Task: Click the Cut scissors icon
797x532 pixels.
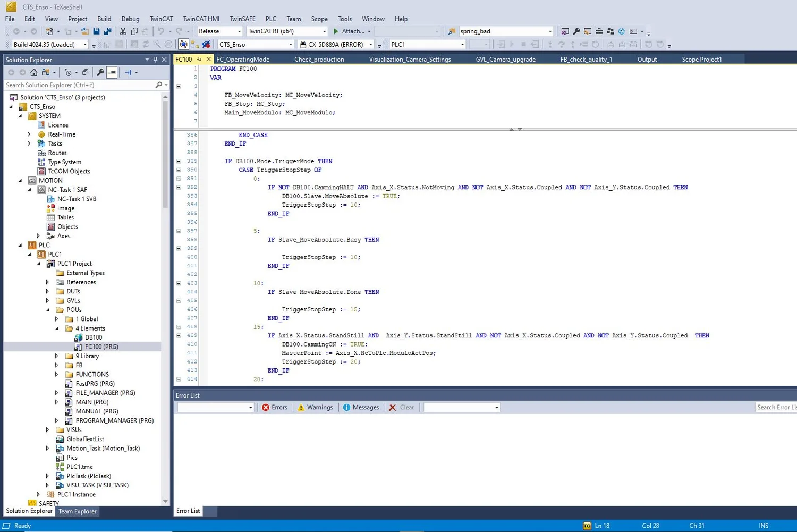Action: (123, 31)
